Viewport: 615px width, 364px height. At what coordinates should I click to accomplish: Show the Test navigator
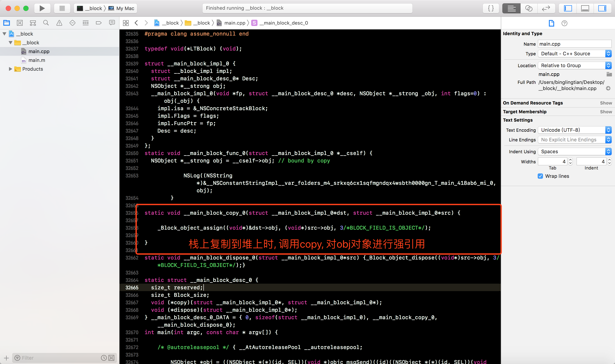coord(72,23)
